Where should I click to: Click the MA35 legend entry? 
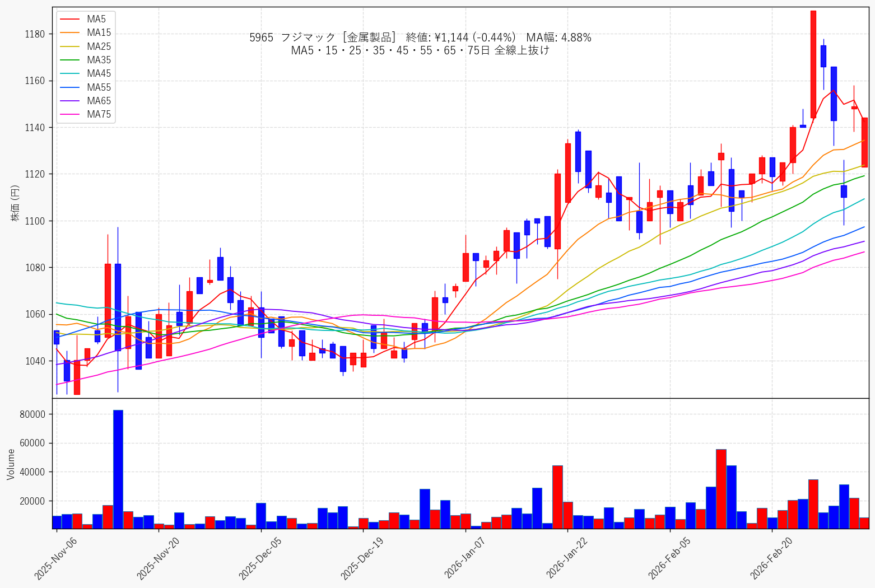tap(85, 60)
